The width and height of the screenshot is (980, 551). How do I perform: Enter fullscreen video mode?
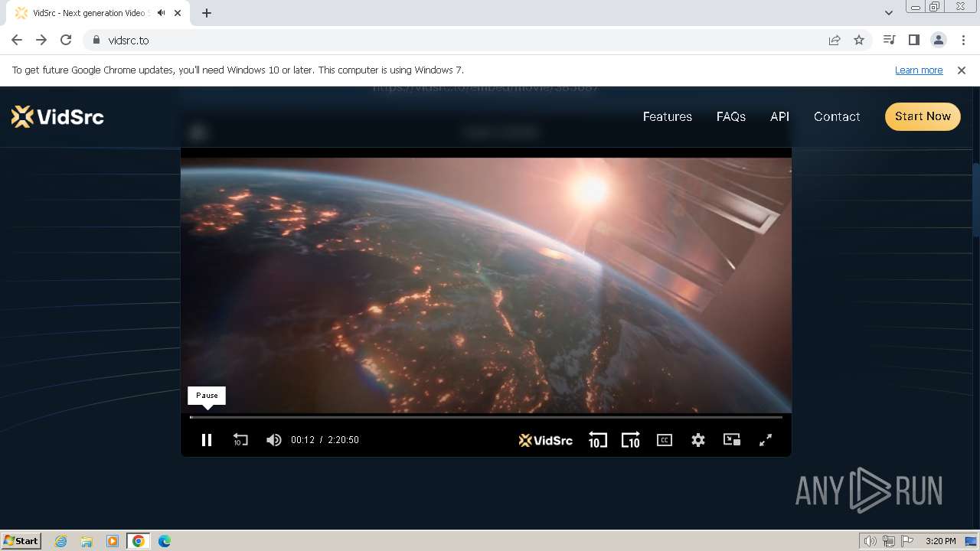[766, 440]
